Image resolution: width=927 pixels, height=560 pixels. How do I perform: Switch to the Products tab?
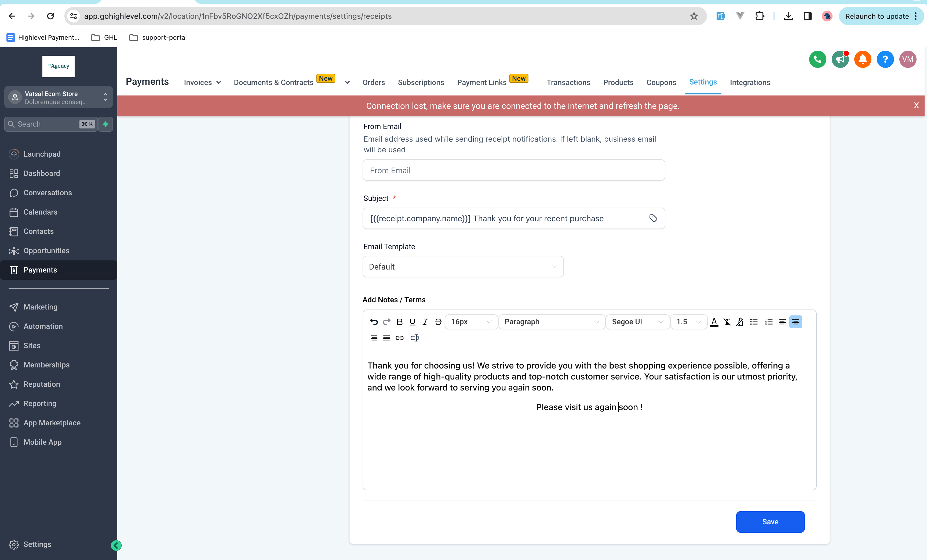coord(618,82)
